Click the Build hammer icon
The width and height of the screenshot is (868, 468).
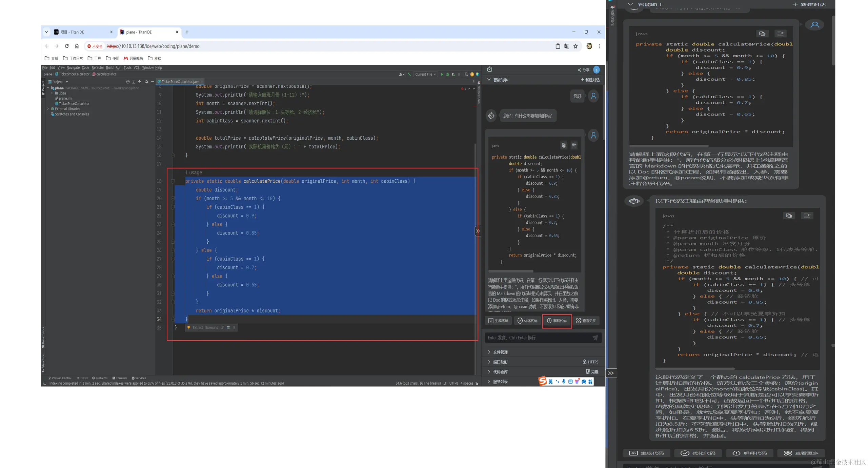[x=409, y=74]
